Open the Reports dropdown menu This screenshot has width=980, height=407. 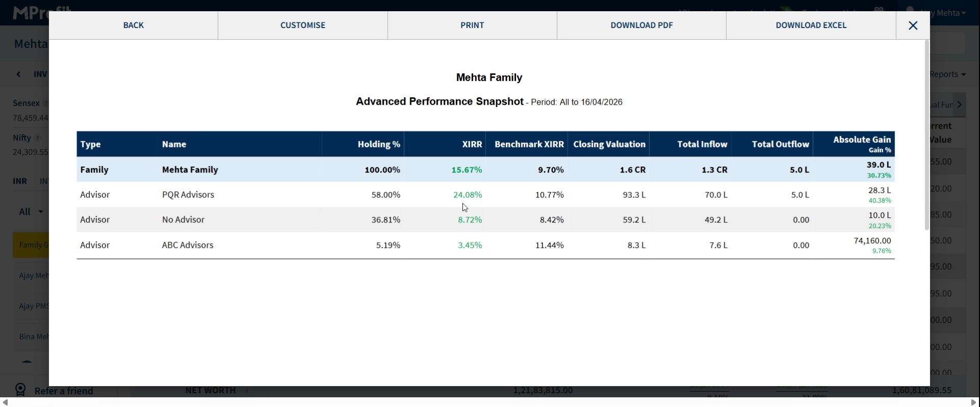(947, 74)
